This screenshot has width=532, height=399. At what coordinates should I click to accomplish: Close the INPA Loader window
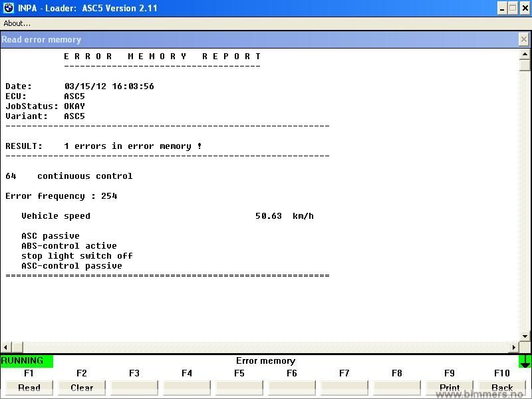point(525,8)
